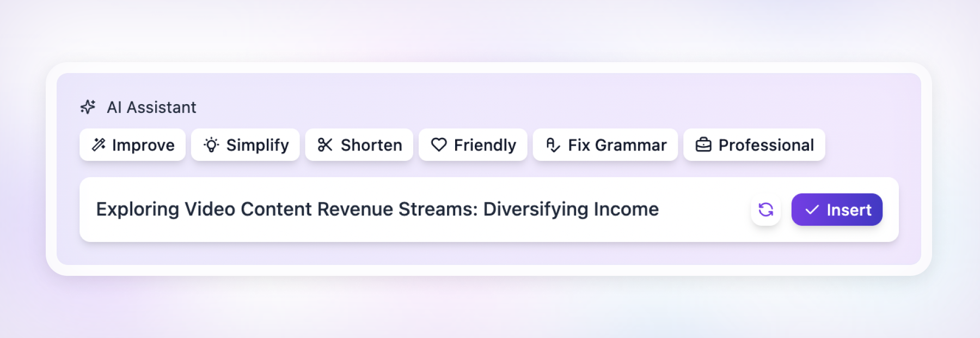Click the word 'Income' in suggested title

point(626,209)
